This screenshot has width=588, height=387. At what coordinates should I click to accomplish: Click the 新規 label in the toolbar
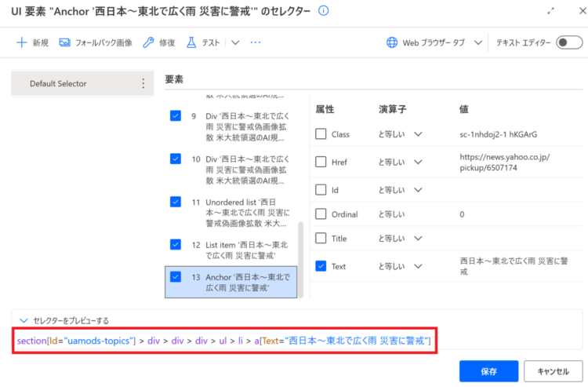[40, 43]
